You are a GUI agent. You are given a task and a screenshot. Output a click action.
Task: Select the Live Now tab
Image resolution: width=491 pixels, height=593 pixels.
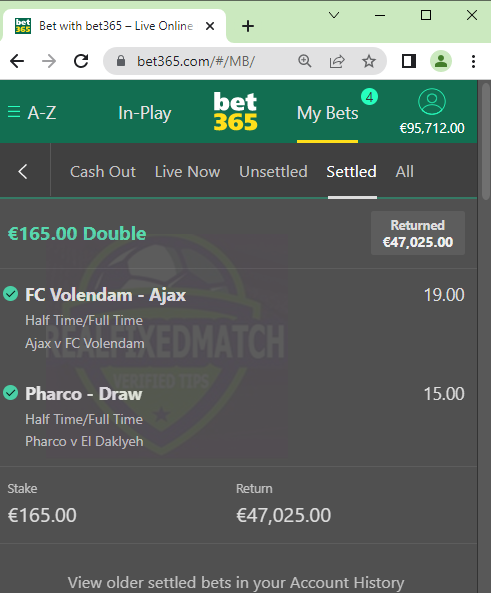pos(187,172)
